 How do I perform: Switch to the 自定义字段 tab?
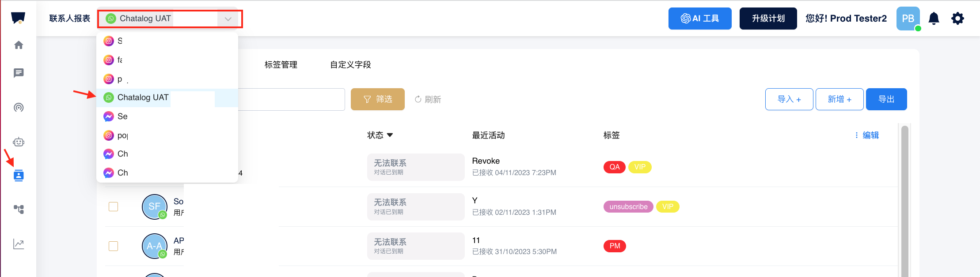click(350, 65)
